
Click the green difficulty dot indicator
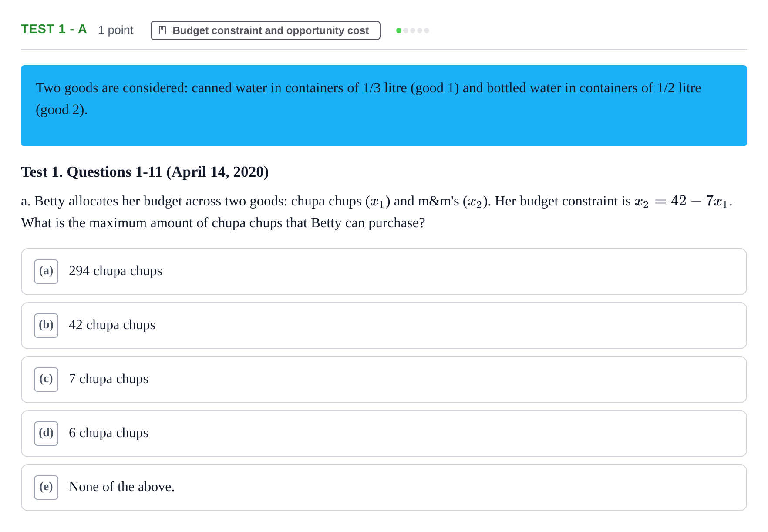399,30
